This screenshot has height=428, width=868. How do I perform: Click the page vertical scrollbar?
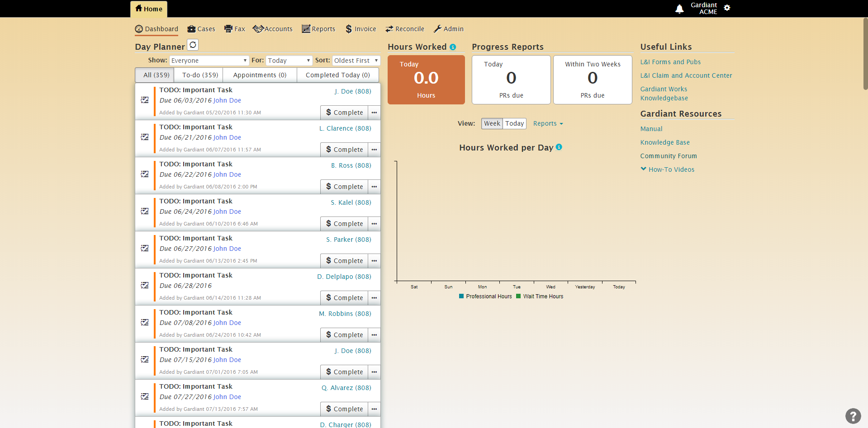point(865,54)
